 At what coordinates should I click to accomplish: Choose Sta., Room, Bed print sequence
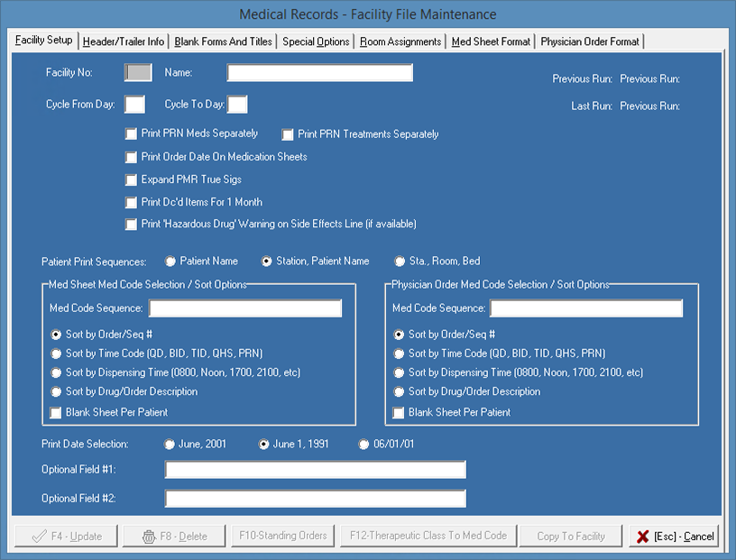point(400,262)
